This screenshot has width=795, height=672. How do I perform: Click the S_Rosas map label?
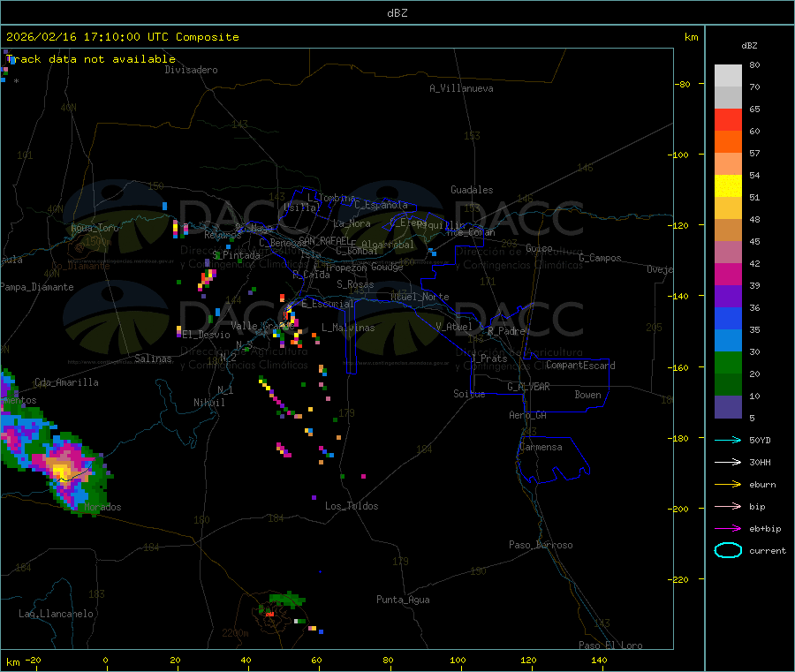coord(355,284)
